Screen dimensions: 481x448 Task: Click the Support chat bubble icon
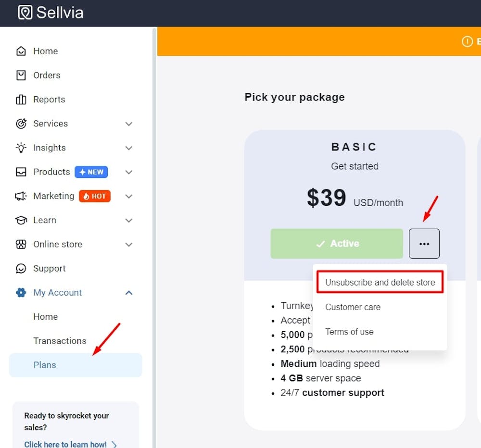coord(21,268)
